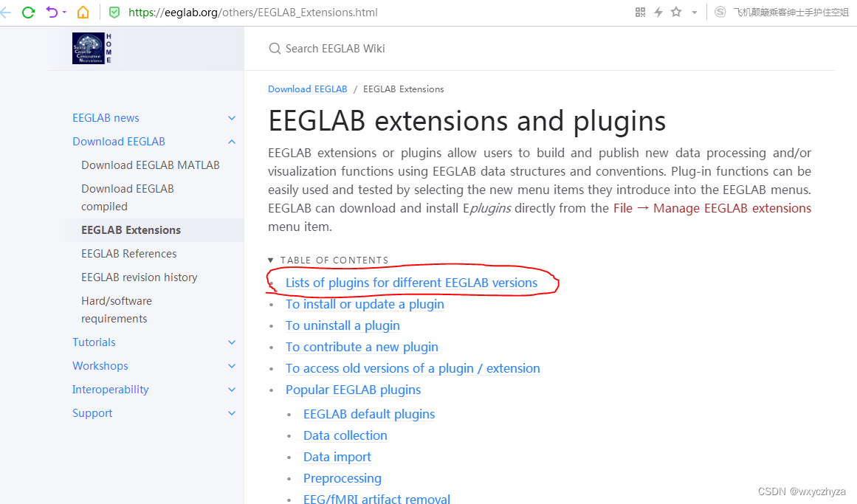
Task: Open Data import link
Action: (x=337, y=457)
